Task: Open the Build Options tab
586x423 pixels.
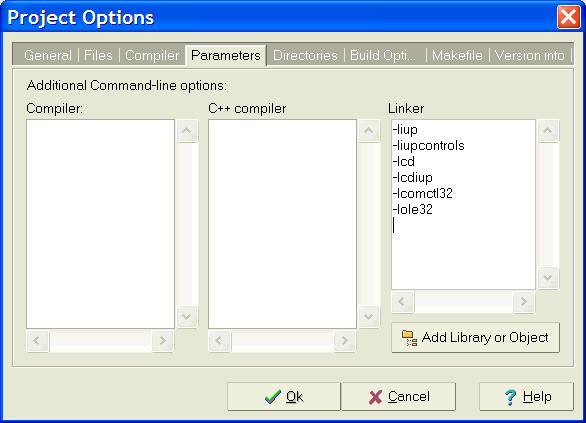Action: pyautogui.click(x=383, y=56)
